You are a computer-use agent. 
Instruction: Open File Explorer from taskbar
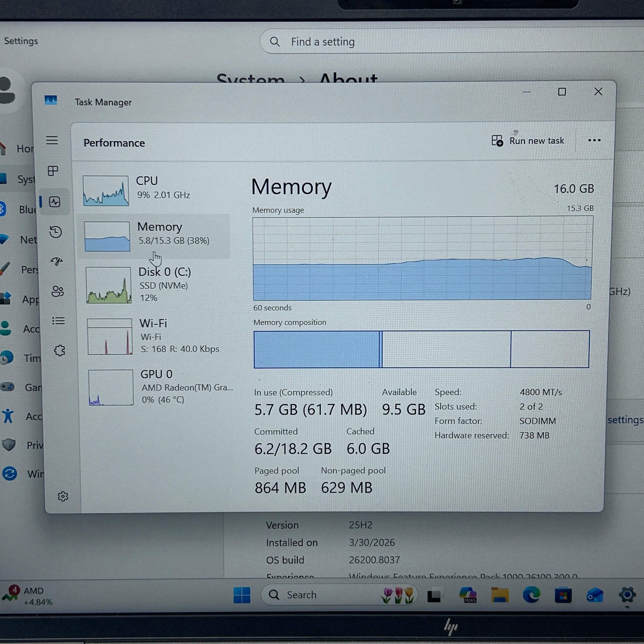(500, 595)
